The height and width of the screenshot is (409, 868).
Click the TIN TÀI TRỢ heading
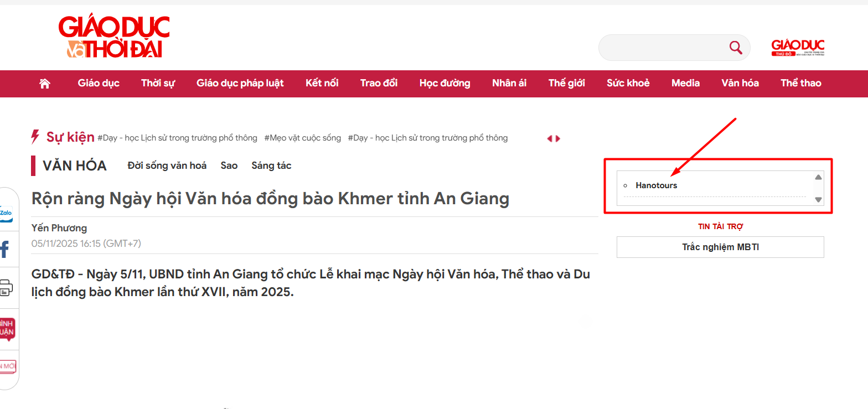[x=720, y=226]
